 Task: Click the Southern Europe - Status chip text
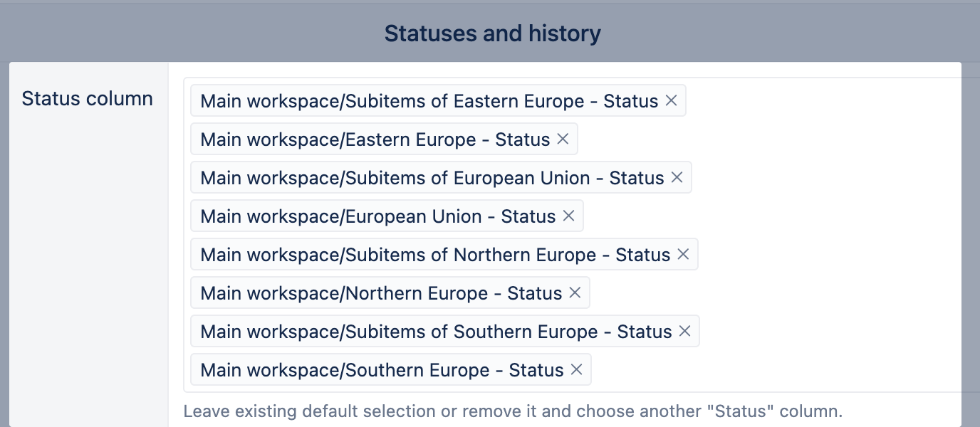[382, 370]
